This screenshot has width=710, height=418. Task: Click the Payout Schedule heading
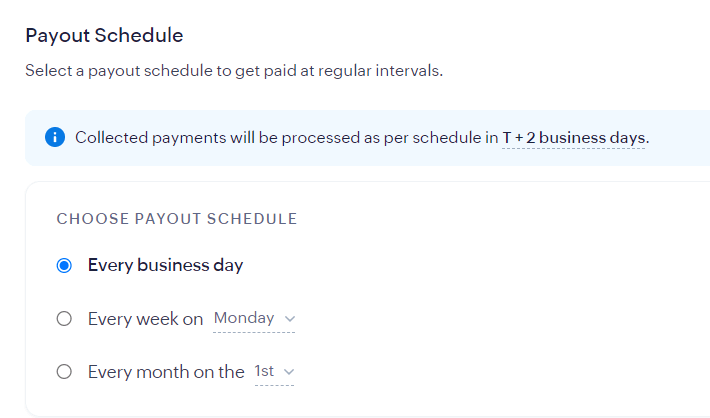[104, 35]
